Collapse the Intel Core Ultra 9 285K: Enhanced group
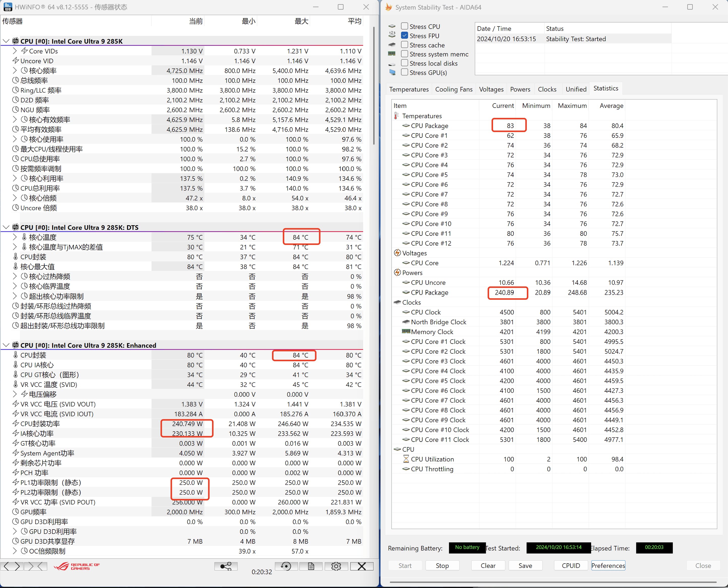 (x=6, y=345)
